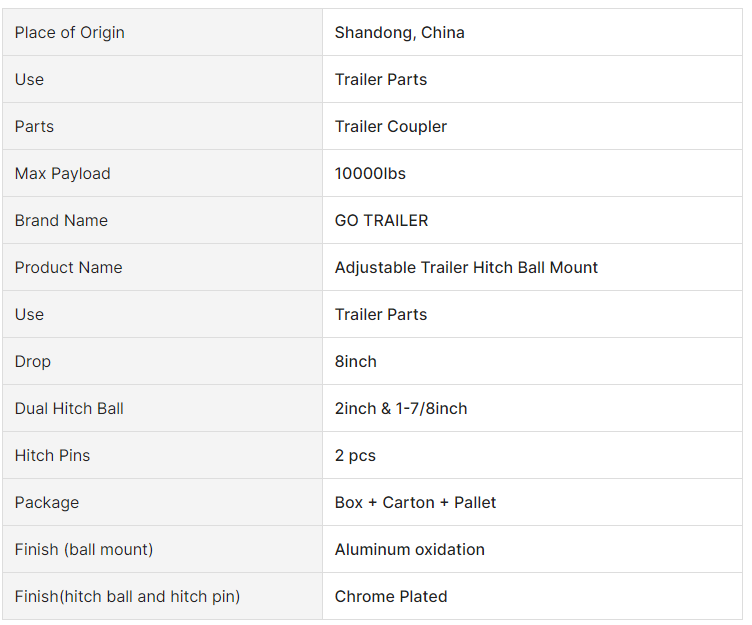The height and width of the screenshot is (625, 752).
Task: Select the "2inch & 1-7/8inch" value
Action: 400,408
